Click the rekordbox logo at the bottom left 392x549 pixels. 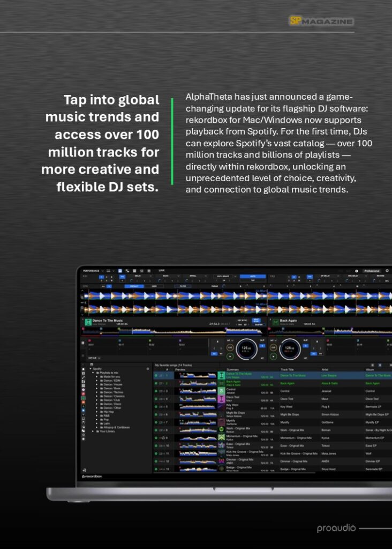coord(92,476)
